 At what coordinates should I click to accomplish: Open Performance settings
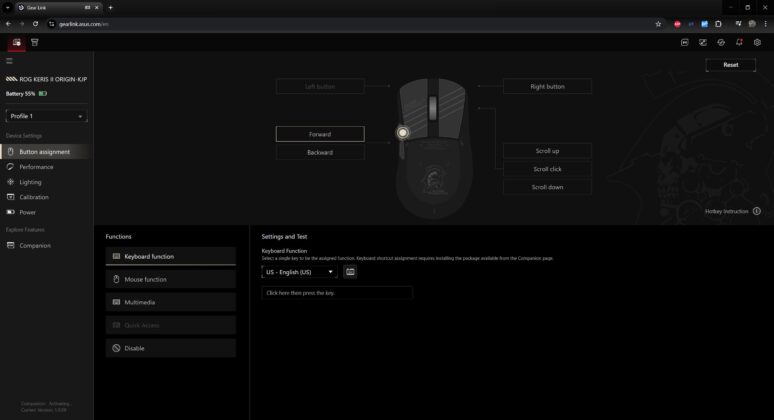pyautogui.click(x=45, y=167)
